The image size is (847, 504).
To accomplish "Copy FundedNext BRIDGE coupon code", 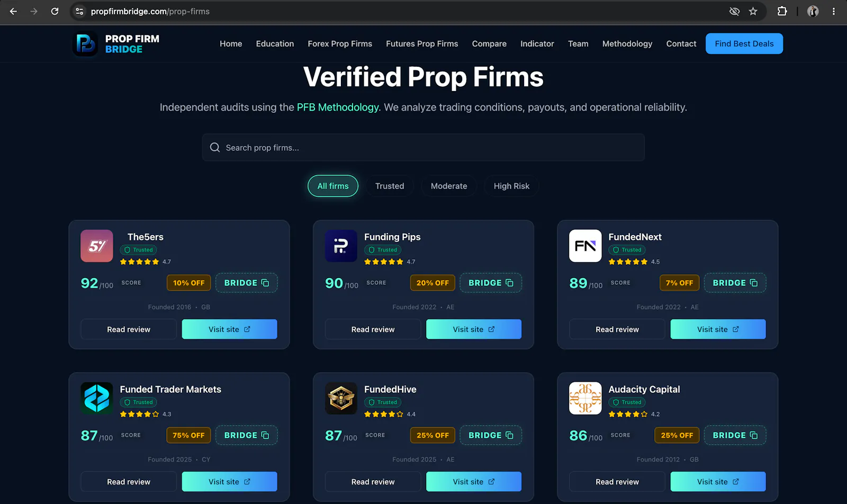I will pyautogui.click(x=735, y=283).
